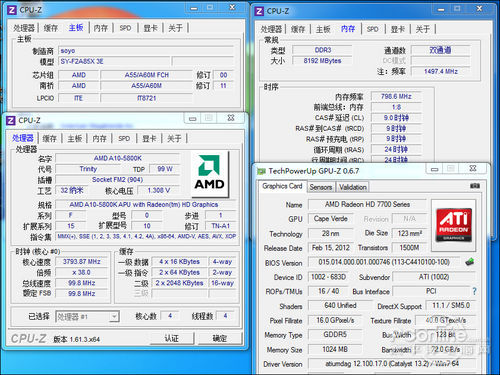The width and height of the screenshot is (500, 375).
Task: Click the DRAM frequency 798.6 MHz
Action: [x=396, y=96]
